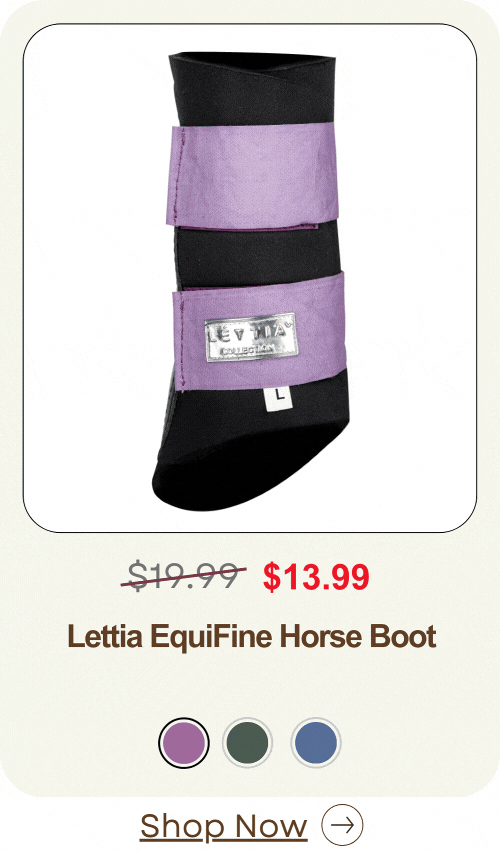Viewport: 500px width, 854px height.
Task: Open the horse boot product image
Action: point(250,278)
